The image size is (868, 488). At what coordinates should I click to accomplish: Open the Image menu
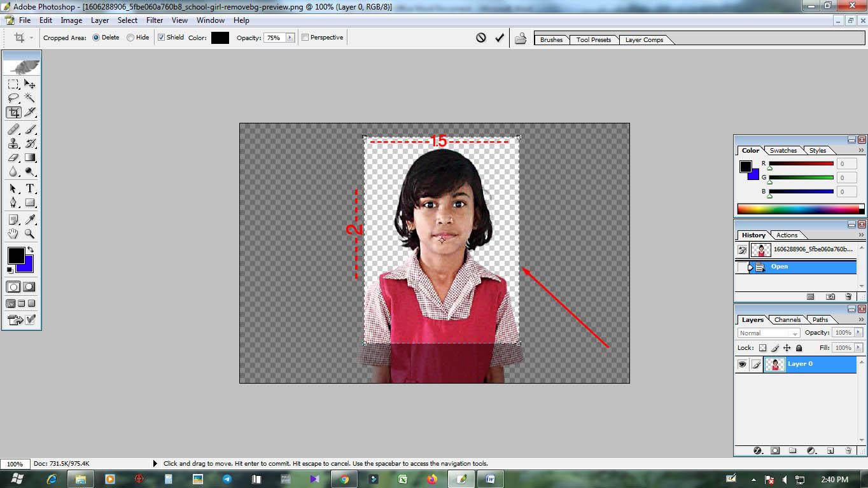pyautogui.click(x=71, y=20)
